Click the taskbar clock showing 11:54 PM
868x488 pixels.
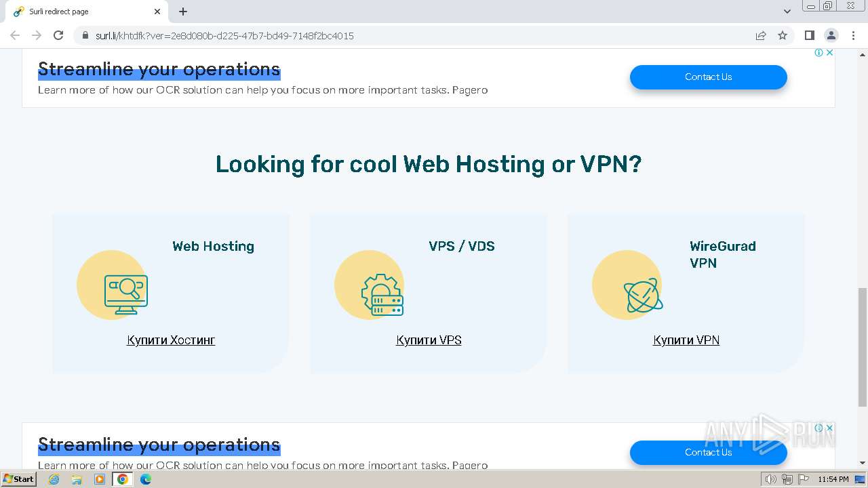point(833,479)
